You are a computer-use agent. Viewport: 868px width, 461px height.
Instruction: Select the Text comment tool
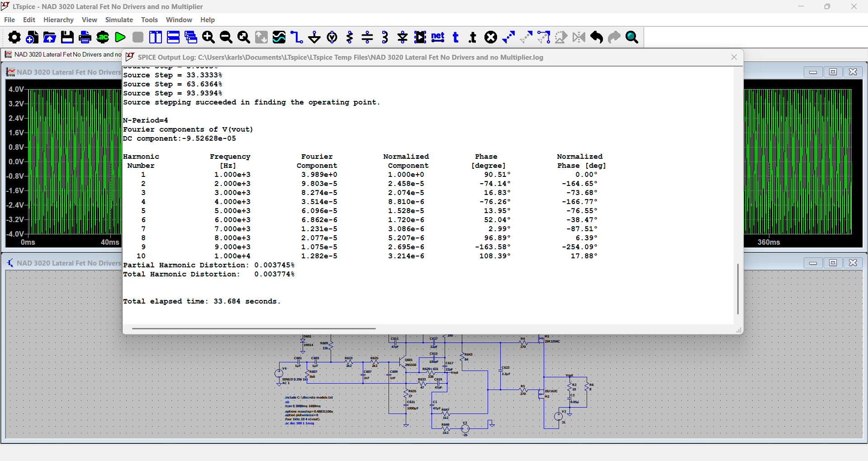[455, 37]
